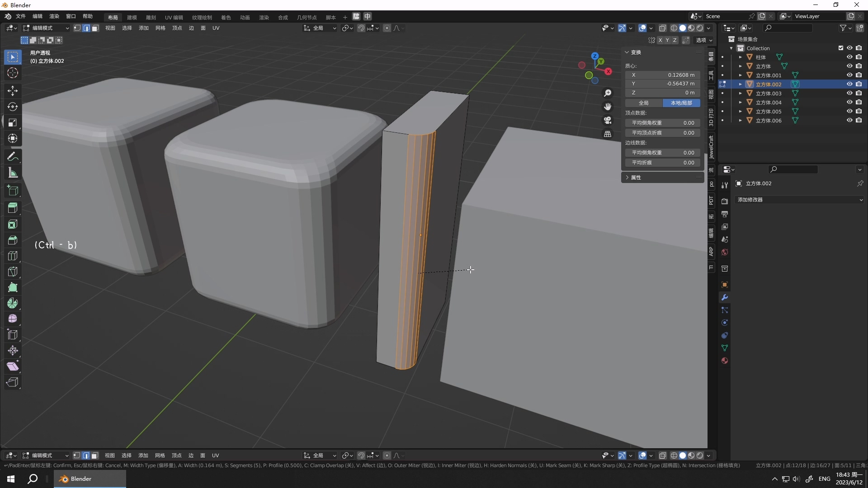This screenshot has height=488, width=868.
Task: Open the Modifier properties wrench tab
Action: point(725,297)
